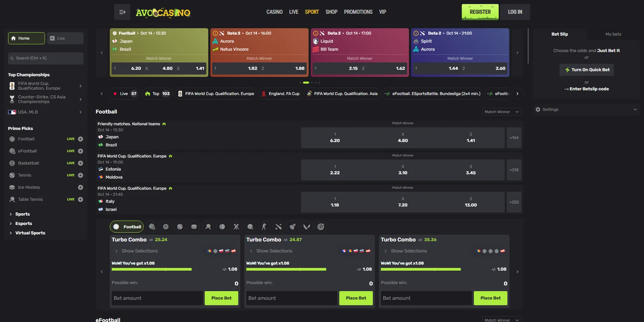The image size is (644, 322).
Task: Select the darts target icon
Action: (x=321, y=227)
